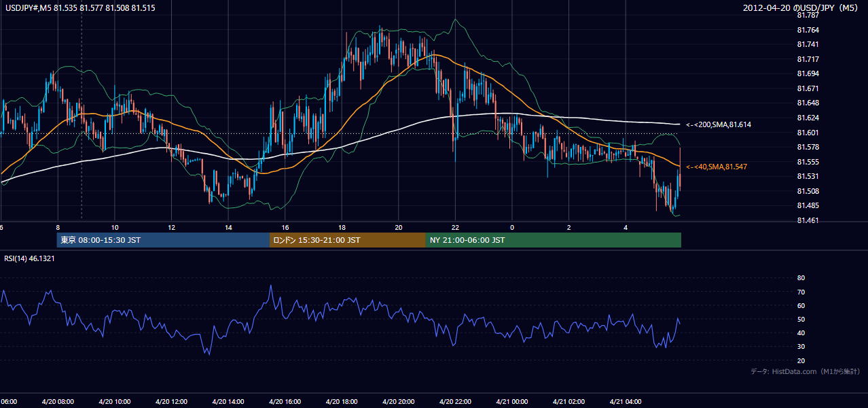Click the RSI scale value 80
This screenshot has height=408, width=868.
(801, 278)
